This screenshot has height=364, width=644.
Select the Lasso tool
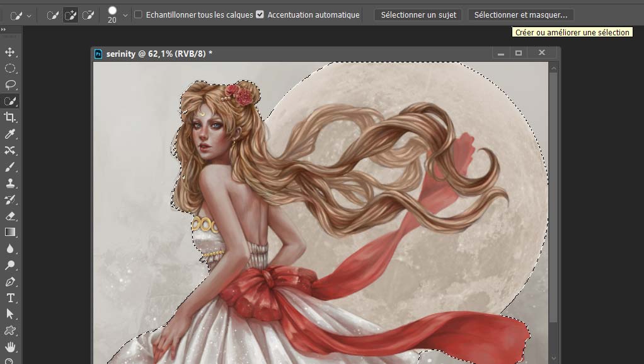pos(10,85)
